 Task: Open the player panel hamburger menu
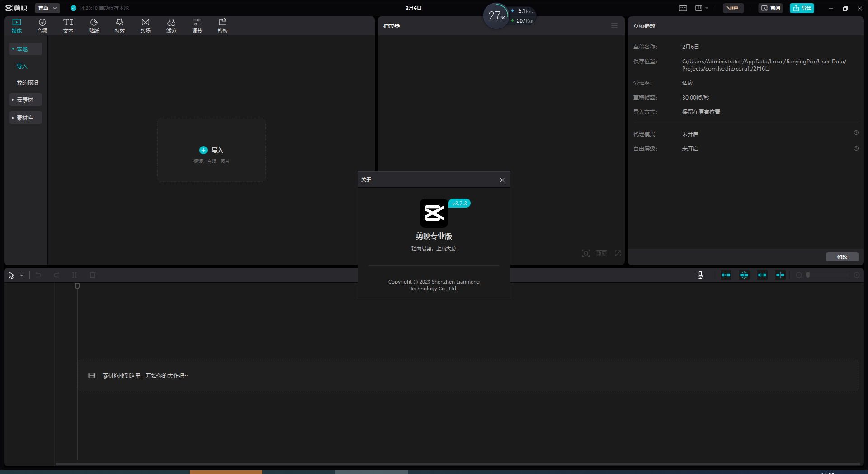(614, 26)
